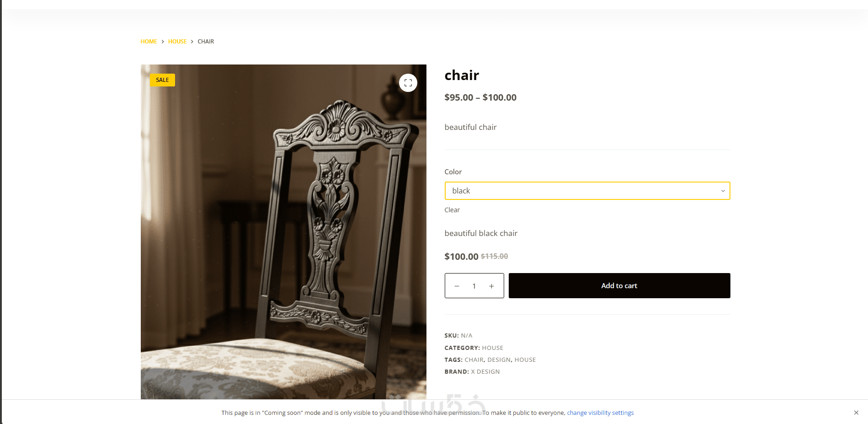This screenshot has height=424, width=868.
Task: Increase quantity with the plus button
Action: click(491, 286)
